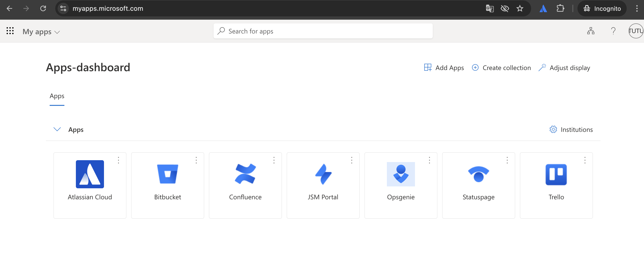Click the Confluence label

click(245, 197)
